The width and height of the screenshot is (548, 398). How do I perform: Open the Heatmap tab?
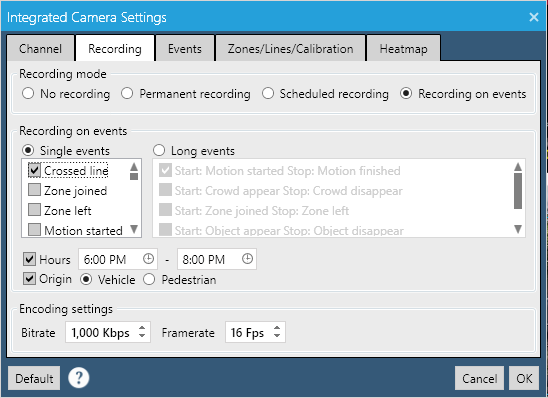(x=403, y=48)
